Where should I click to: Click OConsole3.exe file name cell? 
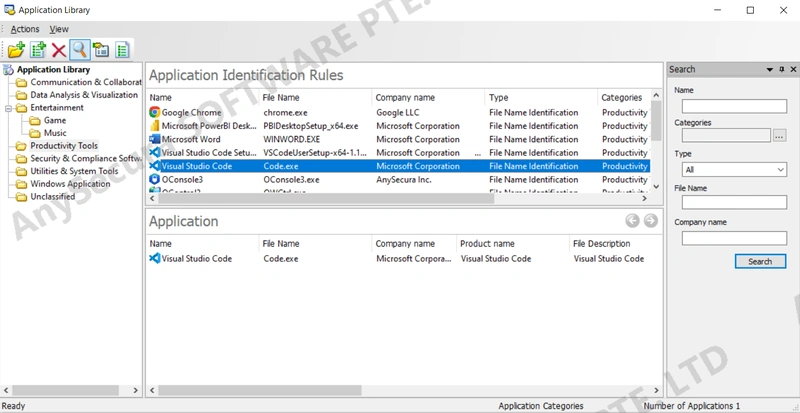coord(291,179)
